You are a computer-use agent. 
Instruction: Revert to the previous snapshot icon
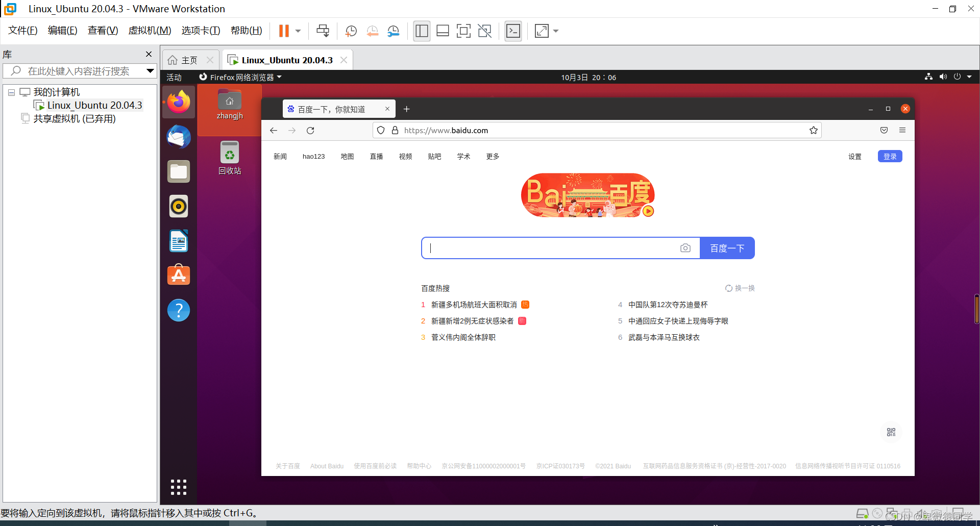pos(372,31)
